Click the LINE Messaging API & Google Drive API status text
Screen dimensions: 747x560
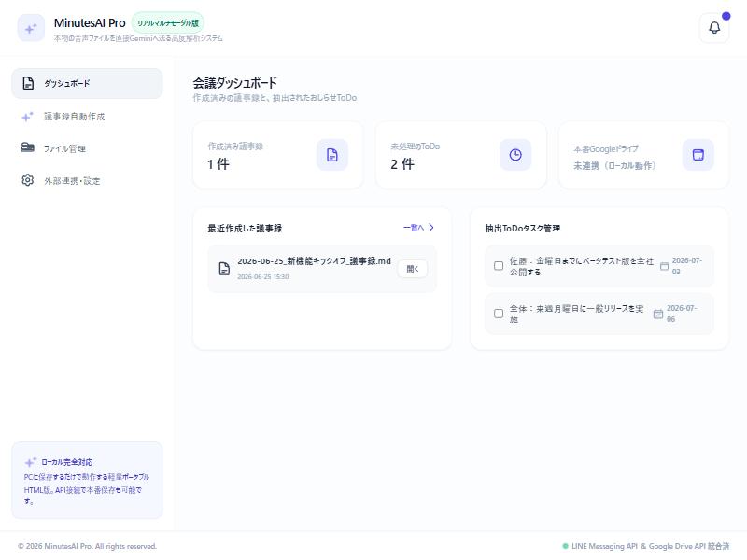pos(650,546)
